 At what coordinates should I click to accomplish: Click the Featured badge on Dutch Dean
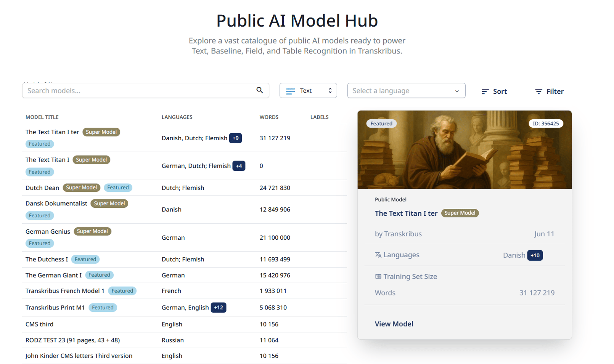pyautogui.click(x=118, y=188)
